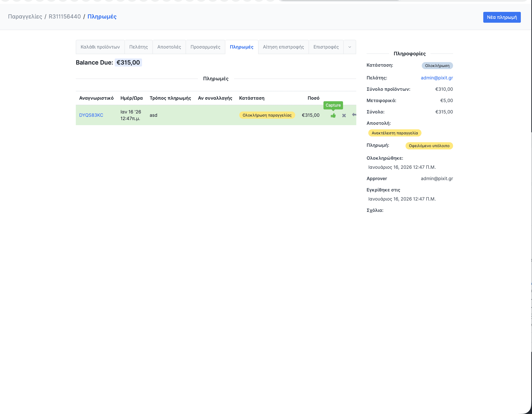
Task: Open the Αίτηση επιστροφής tab
Action: (283, 47)
